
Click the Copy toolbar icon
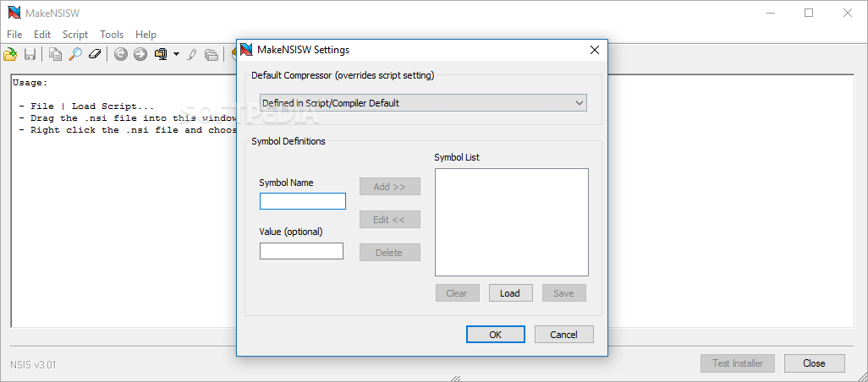[x=55, y=54]
